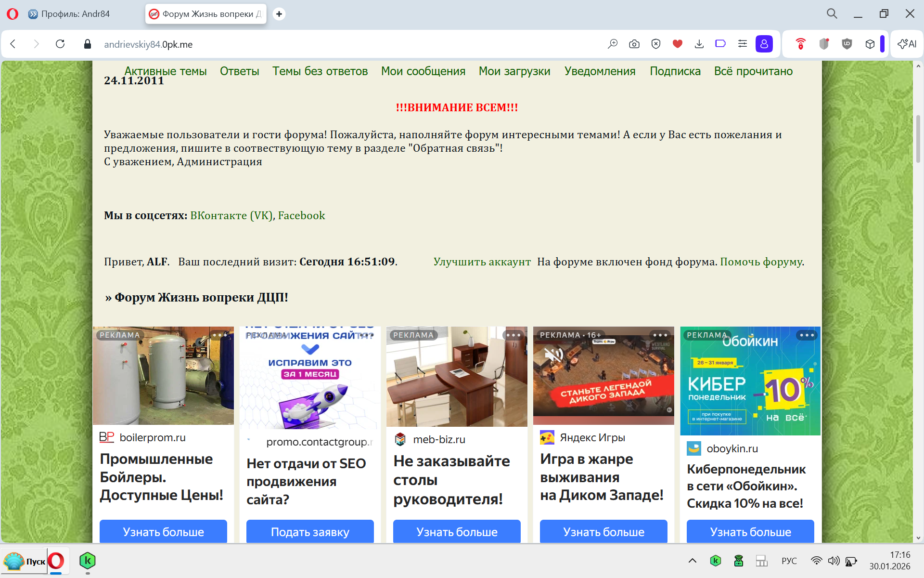Unmute the Yandex Games ad video
924x578 pixels.
pyautogui.click(x=553, y=355)
